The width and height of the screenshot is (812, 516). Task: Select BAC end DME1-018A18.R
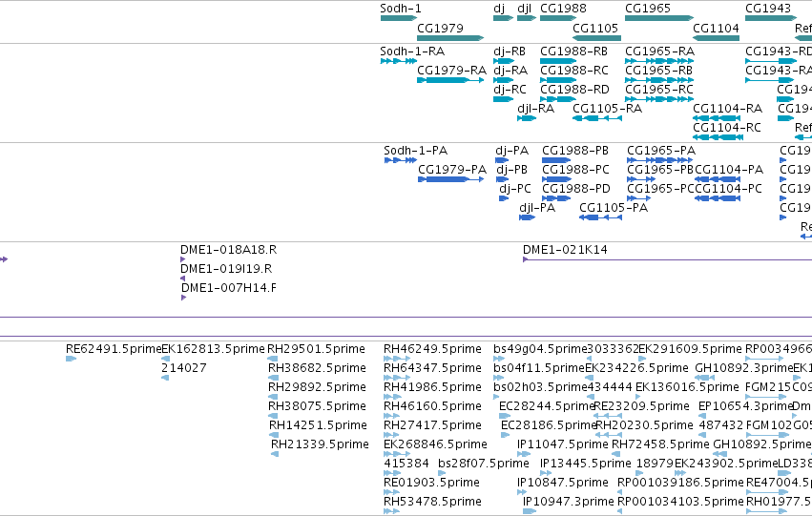pos(228,250)
